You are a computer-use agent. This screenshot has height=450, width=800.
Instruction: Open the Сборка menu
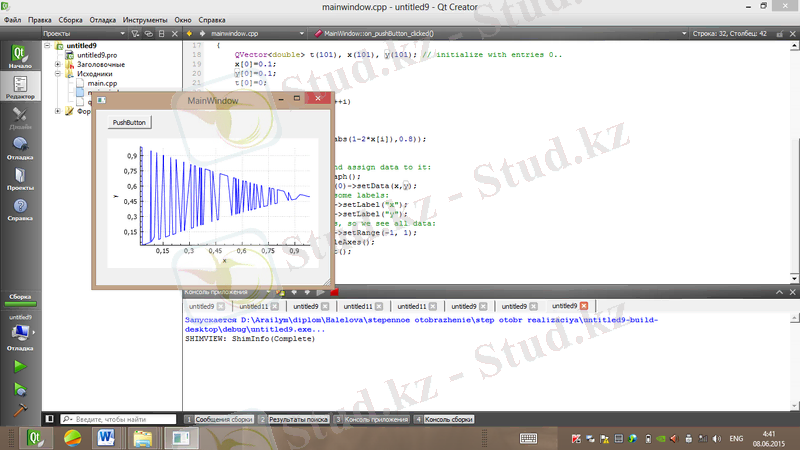[x=70, y=19]
